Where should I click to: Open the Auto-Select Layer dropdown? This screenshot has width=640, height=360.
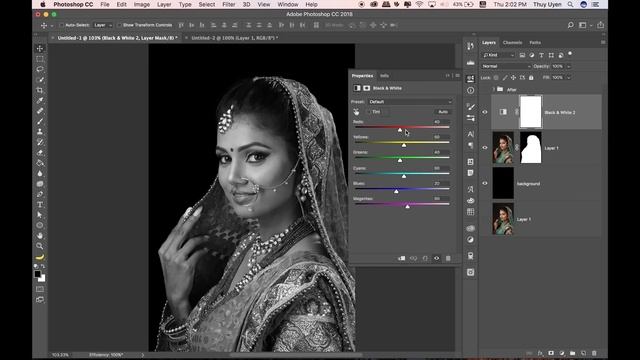click(x=103, y=25)
